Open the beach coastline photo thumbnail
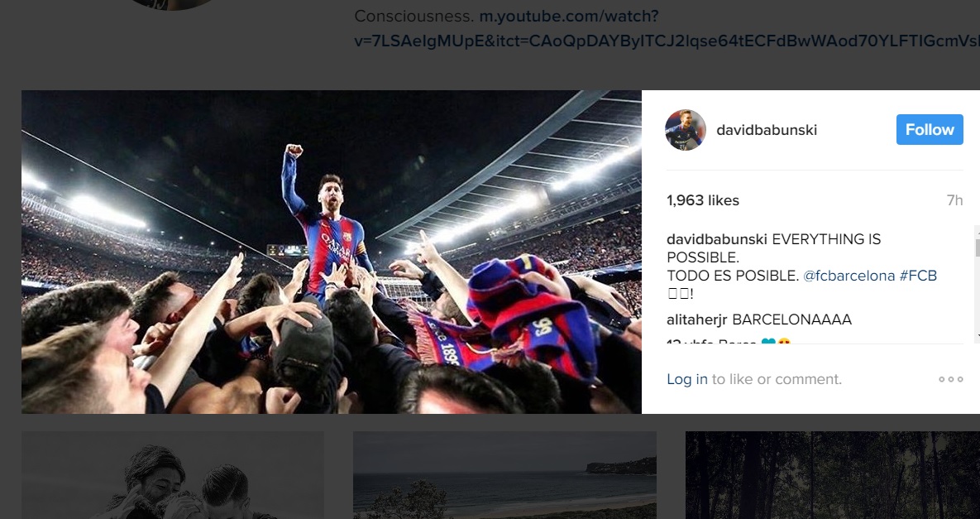Image resolution: width=980 pixels, height=519 pixels. 504,475
